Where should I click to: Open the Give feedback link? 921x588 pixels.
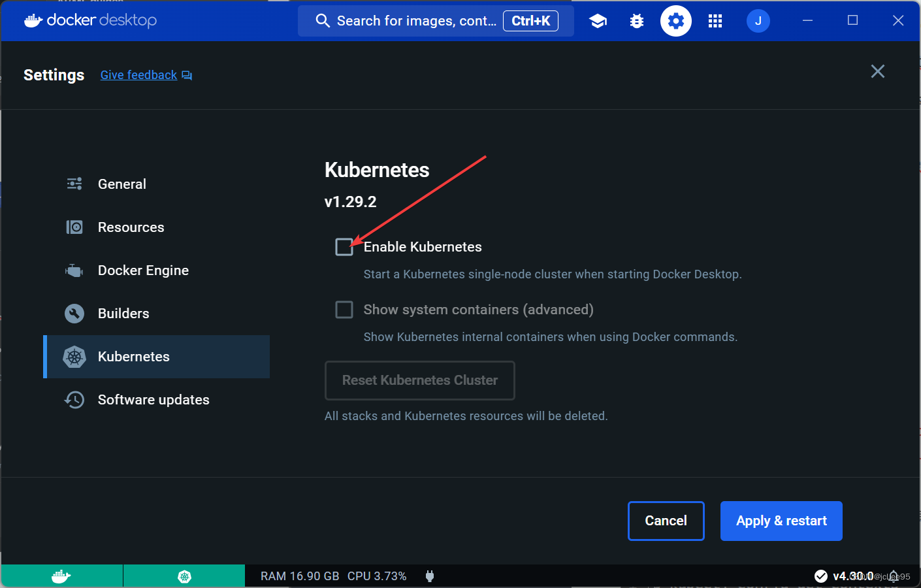(x=138, y=74)
